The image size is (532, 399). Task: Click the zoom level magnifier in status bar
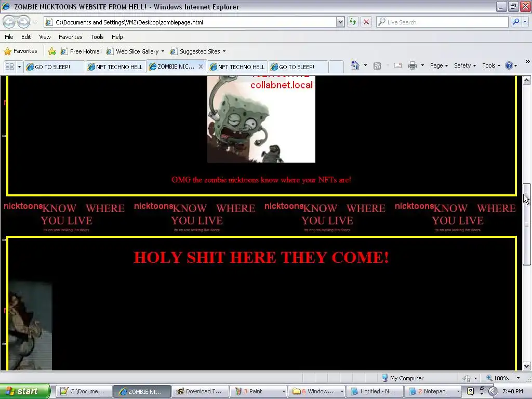(x=489, y=378)
